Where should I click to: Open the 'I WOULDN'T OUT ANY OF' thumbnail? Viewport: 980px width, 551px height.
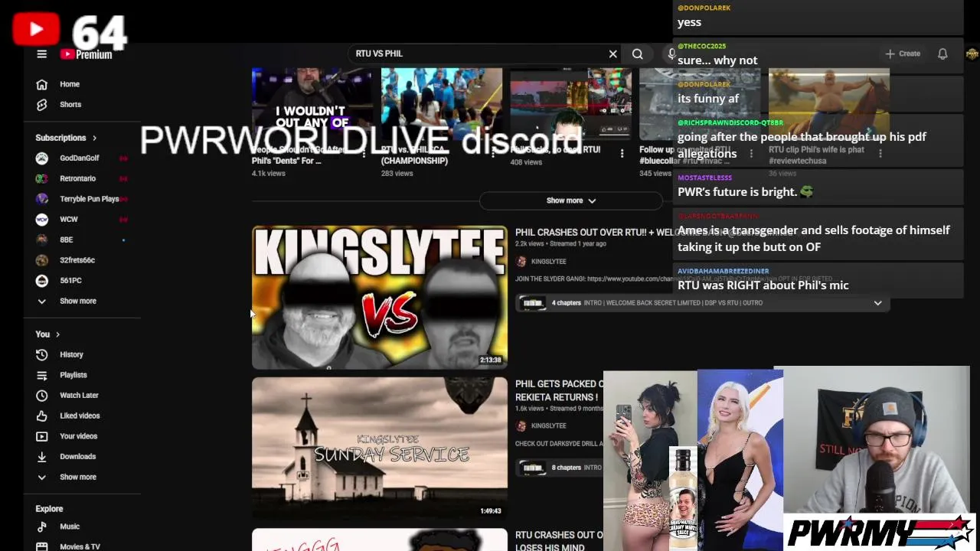point(312,103)
